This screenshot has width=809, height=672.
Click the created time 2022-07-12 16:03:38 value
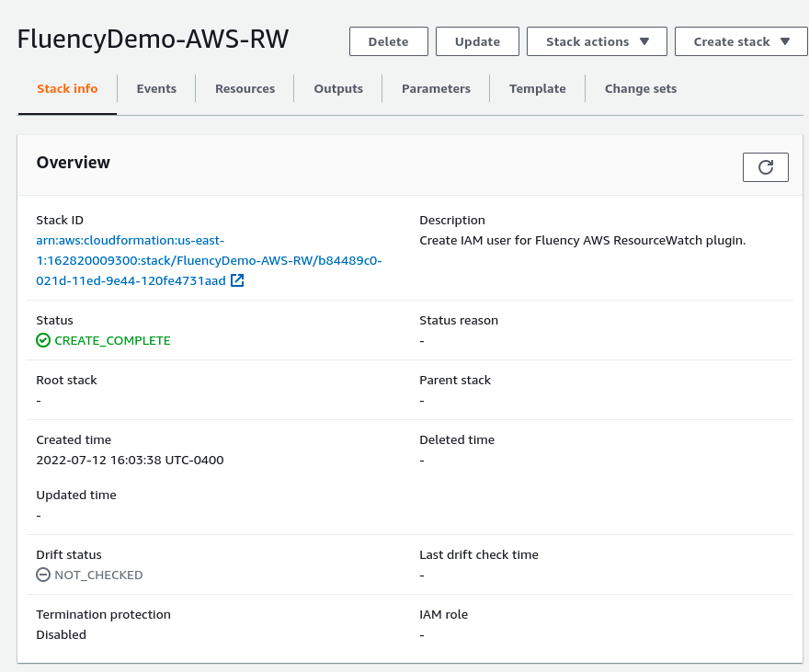point(130,460)
